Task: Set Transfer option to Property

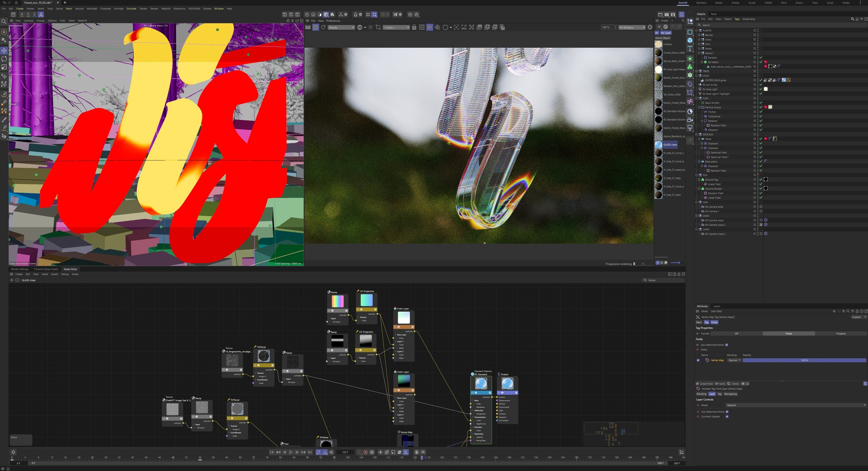Action: point(841,334)
